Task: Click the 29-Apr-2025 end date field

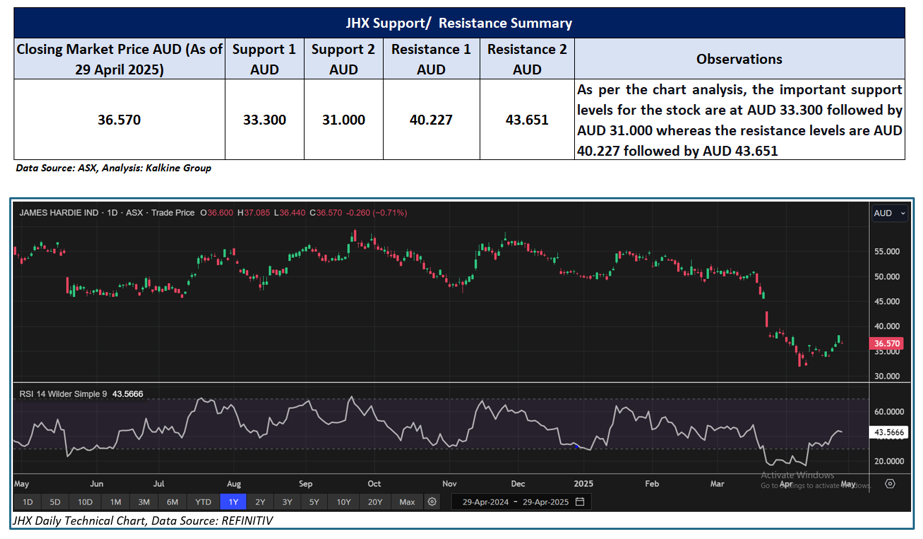Action: [546, 502]
